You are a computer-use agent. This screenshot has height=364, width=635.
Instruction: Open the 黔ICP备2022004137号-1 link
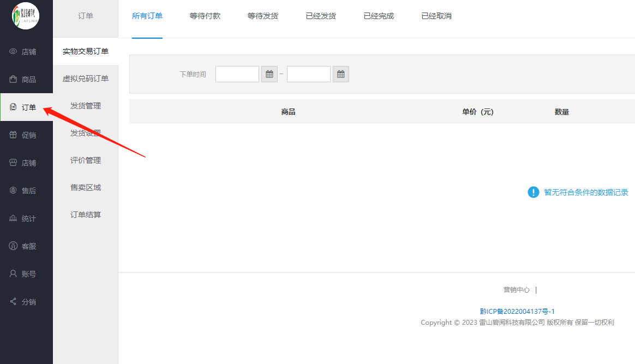pyautogui.click(x=517, y=312)
